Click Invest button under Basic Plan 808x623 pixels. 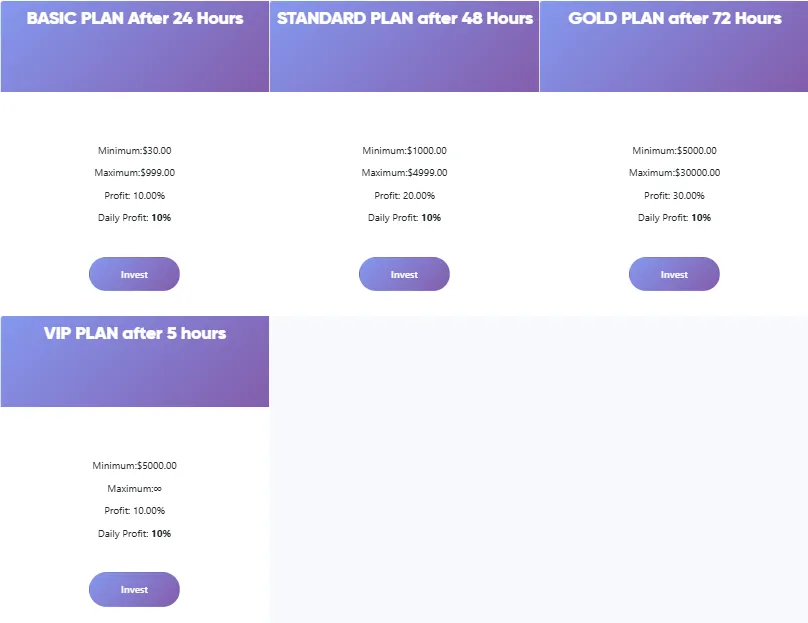(134, 274)
